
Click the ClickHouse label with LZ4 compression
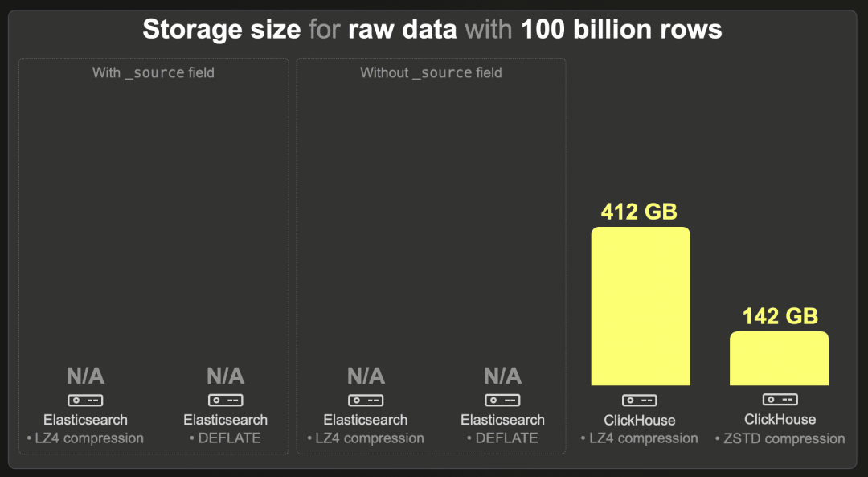(640, 421)
